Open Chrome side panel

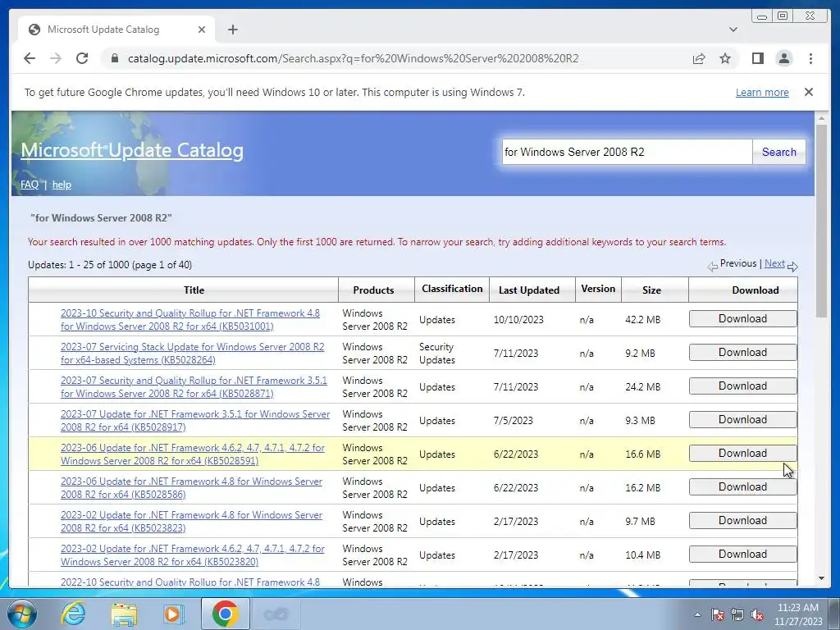tap(757, 58)
